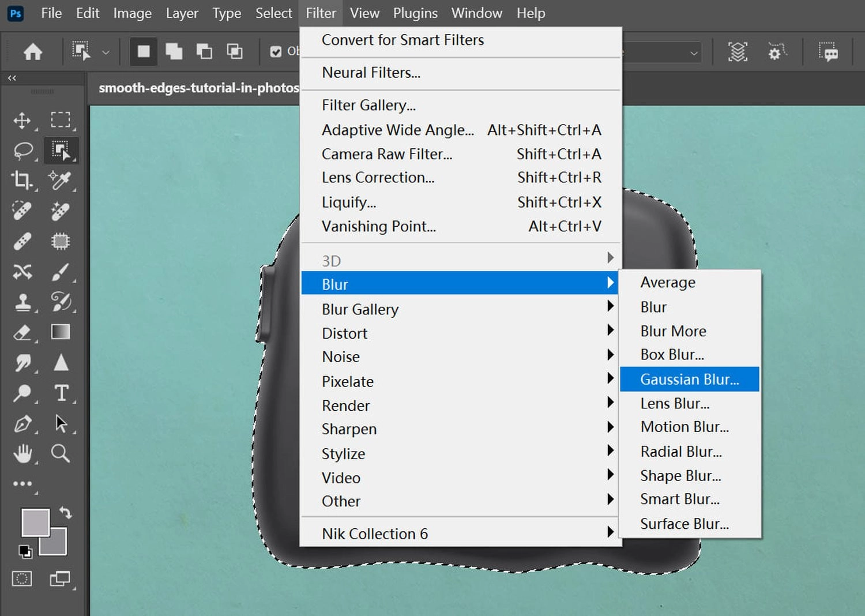865x616 pixels.
Task: Swap foreground and background colors
Action: pyautogui.click(x=66, y=513)
